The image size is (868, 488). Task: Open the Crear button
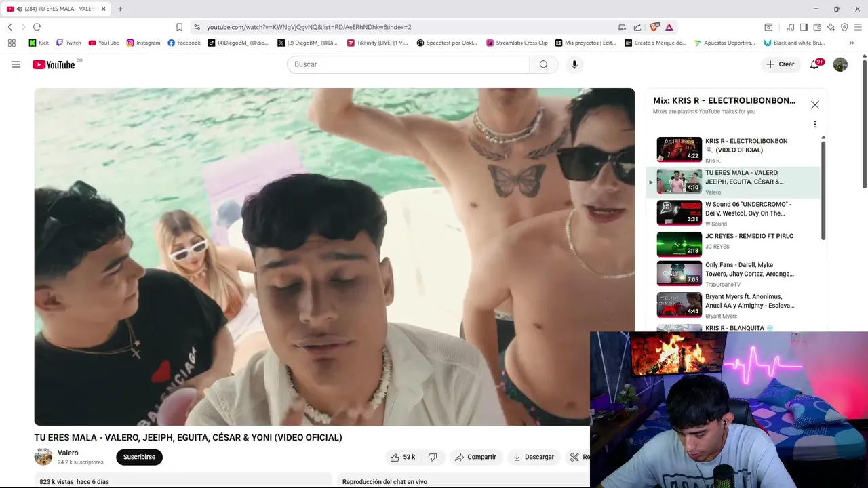click(x=780, y=64)
